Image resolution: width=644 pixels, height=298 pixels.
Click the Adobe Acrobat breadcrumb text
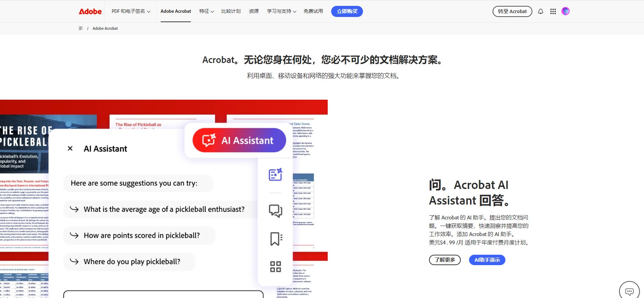point(105,28)
